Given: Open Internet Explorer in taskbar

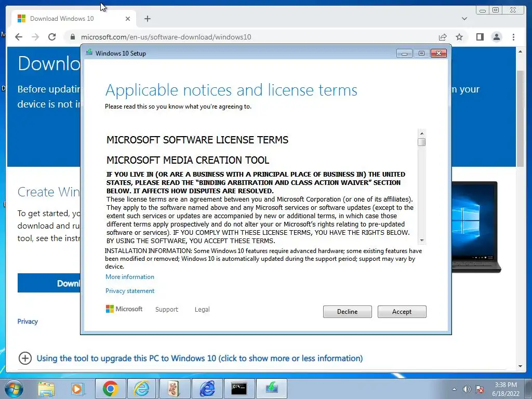Looking at the screenshot, I should click(141, 389).
